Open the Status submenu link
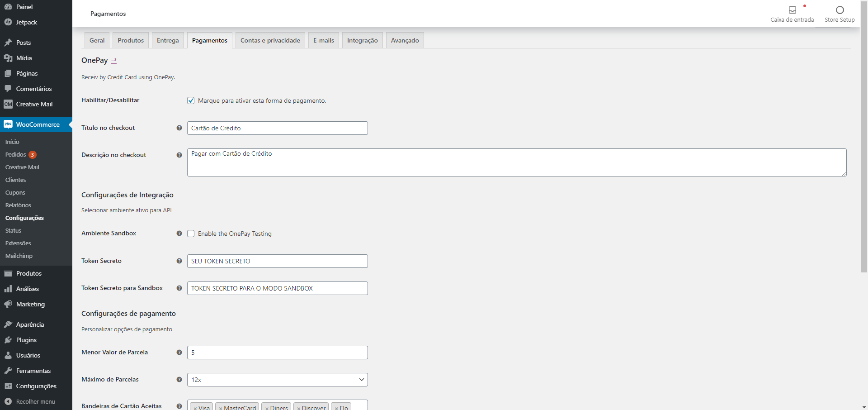Screen dimensions: 868x410 click(13, 230)
